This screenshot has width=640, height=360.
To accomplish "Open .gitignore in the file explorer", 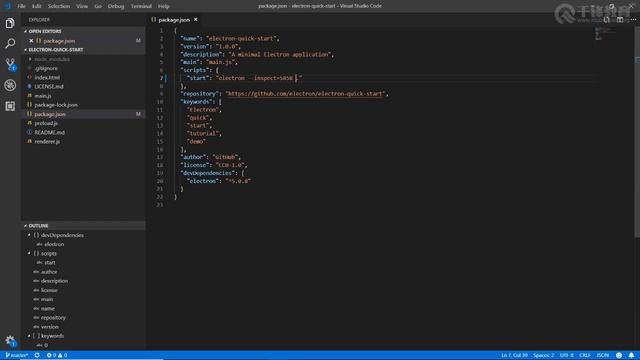I will (x=46, y=68).
